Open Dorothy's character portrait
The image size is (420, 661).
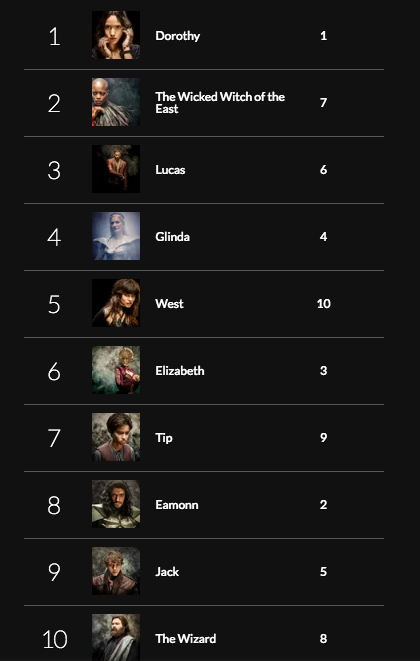(116, 35)
